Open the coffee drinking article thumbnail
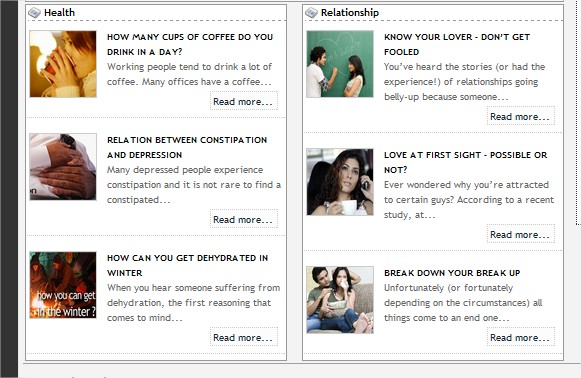 point(63,64)
